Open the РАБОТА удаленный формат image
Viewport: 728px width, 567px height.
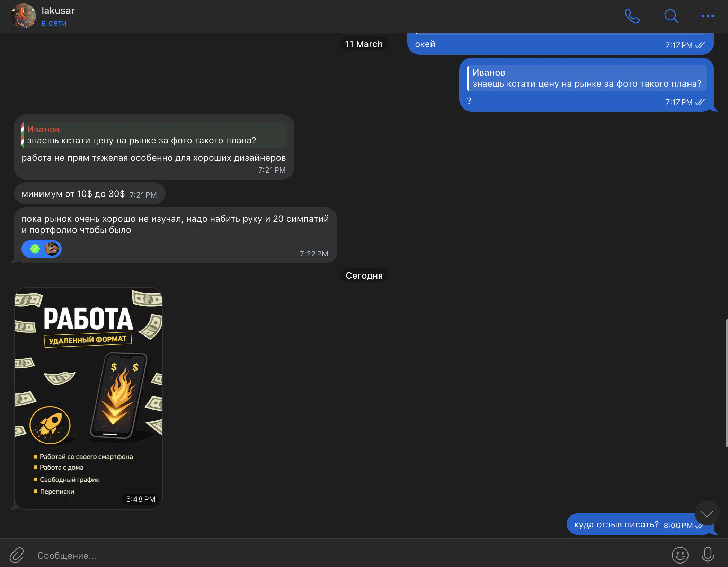click(88, 398)
